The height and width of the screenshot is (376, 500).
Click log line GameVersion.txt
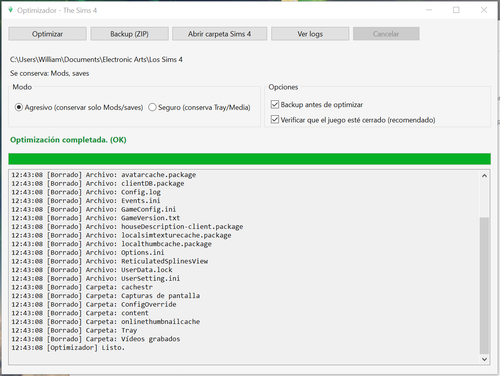pos(96,218)
